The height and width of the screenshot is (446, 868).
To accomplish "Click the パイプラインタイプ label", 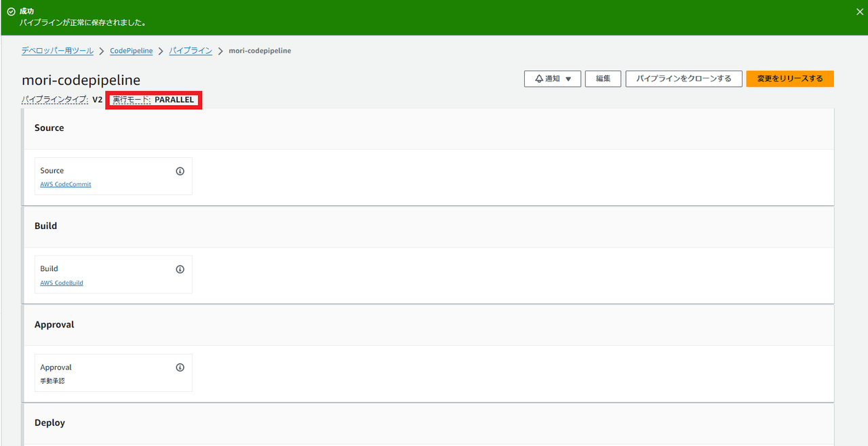I will point(55,100).
